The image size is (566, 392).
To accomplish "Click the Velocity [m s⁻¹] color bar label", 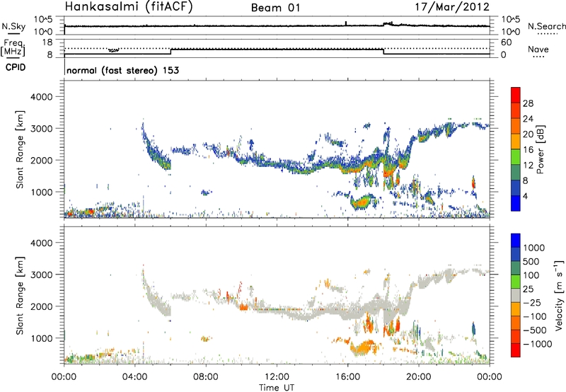I will point(559,294).
